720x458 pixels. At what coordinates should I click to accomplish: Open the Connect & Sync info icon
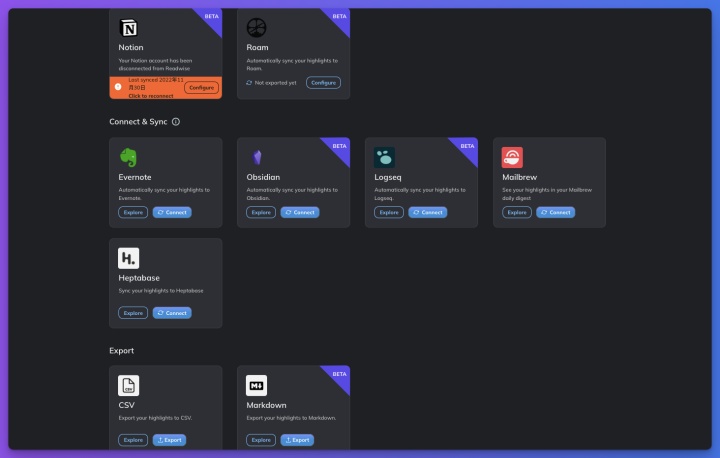click(176, 122)
